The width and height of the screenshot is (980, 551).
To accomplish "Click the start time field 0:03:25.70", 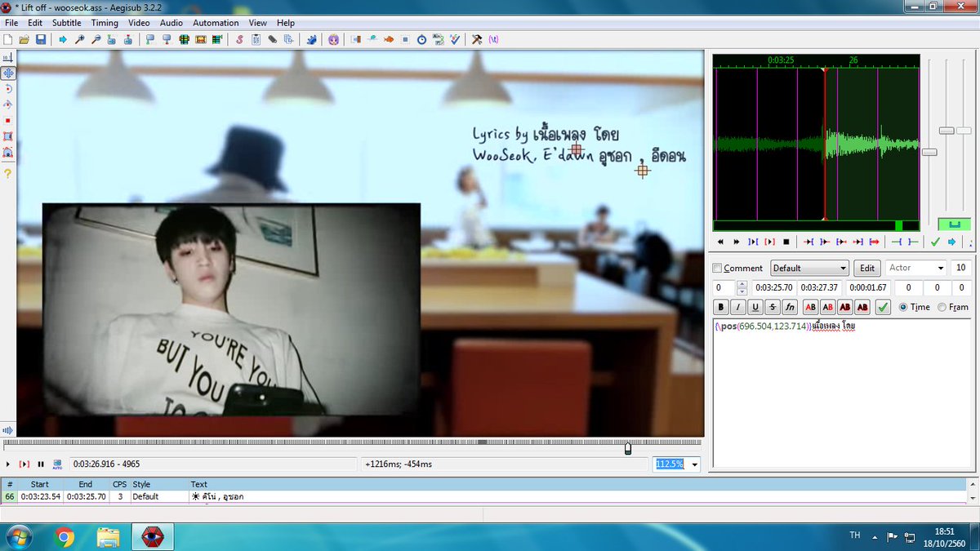I will [x=773, y=287].
